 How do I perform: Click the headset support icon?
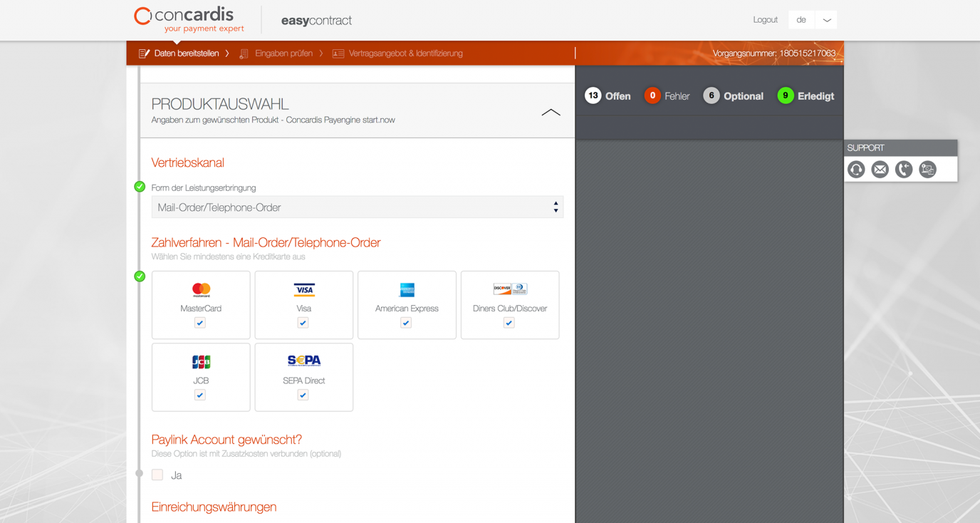(x=856, y=169)
